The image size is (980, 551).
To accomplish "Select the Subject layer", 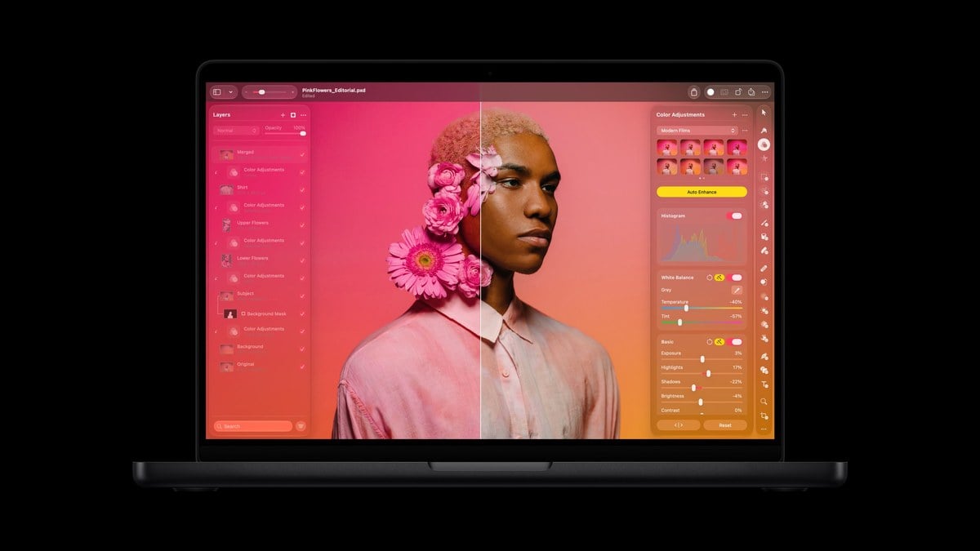I will point(260,295).
